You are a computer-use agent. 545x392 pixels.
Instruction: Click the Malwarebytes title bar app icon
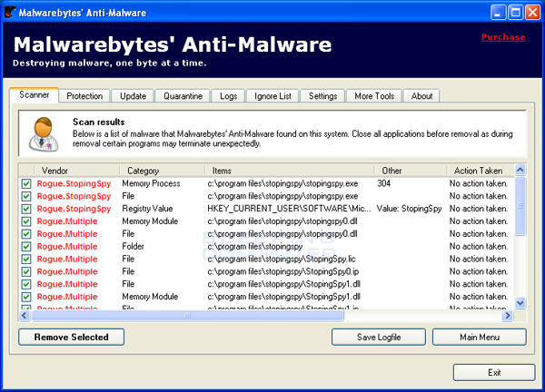coord(10,12)
